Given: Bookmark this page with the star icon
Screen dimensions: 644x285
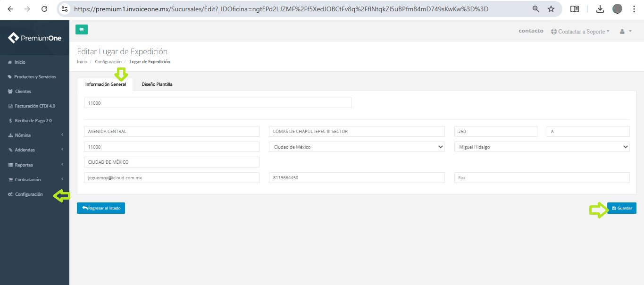Looking at the screenshot, I should pos(551,9).
